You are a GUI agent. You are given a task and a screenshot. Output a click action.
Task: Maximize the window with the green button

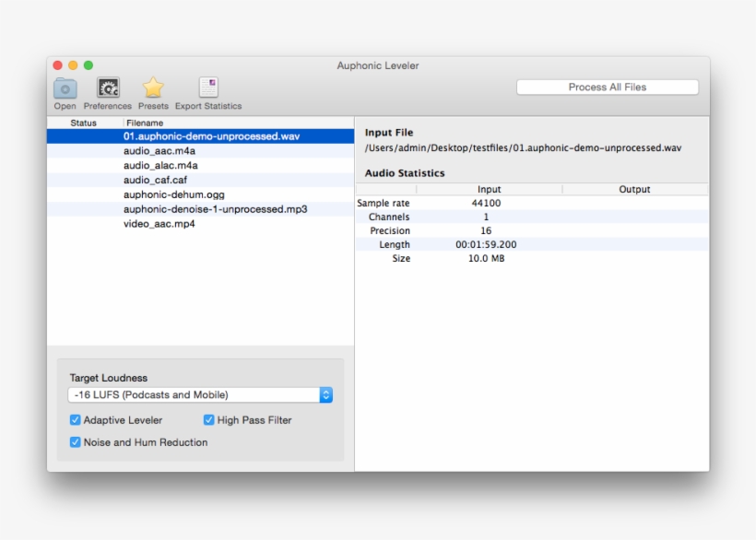click(x=89, y=65)
